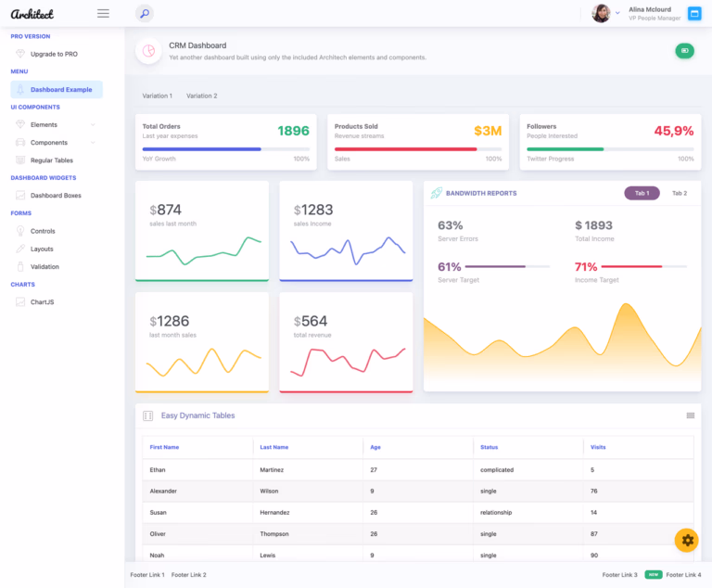Click the rocket icon beside Bandwidth Reports
The height and width of the screenshot is (588, 712).
click(437, 193)
